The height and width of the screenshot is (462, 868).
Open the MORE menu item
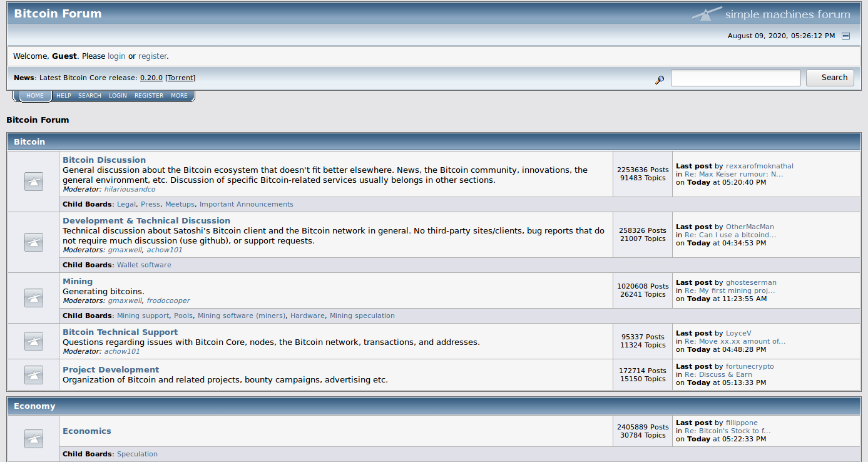coord(179,96)
